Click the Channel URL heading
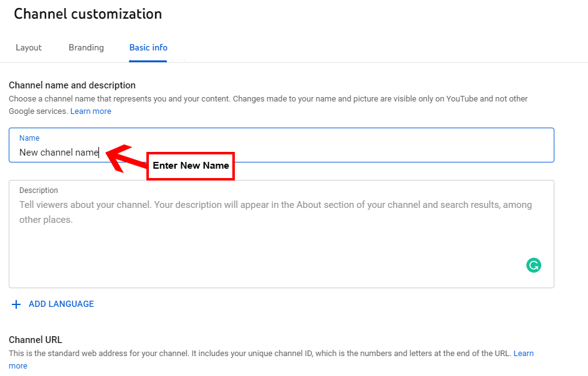 point(36,340)
